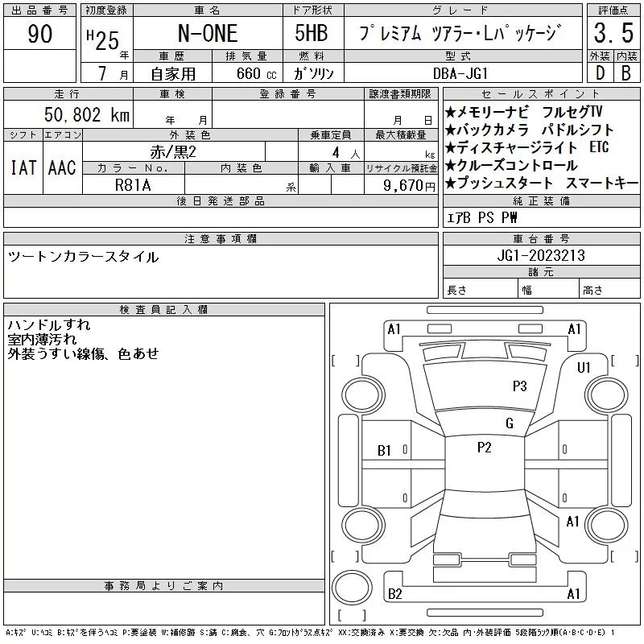The height and width of the screenshot is (644, 644).
Task: Click the spare tire circle in diagram
Action: (352, 588)
